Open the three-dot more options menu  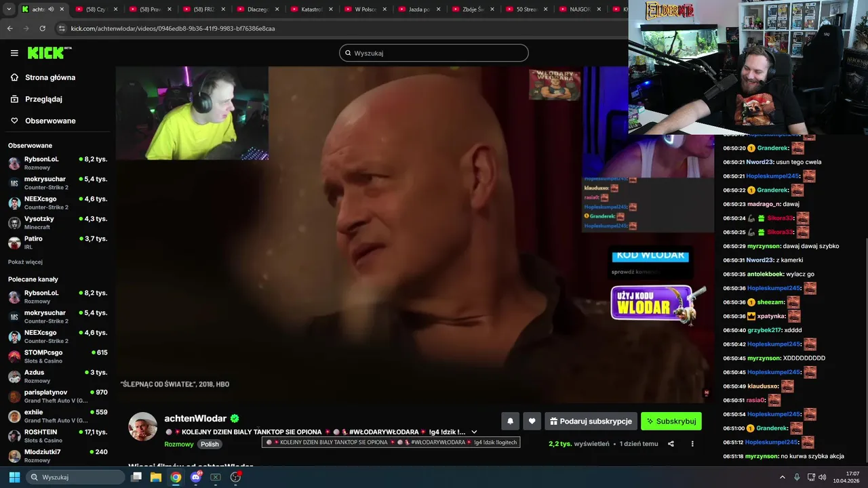(692, 444)
